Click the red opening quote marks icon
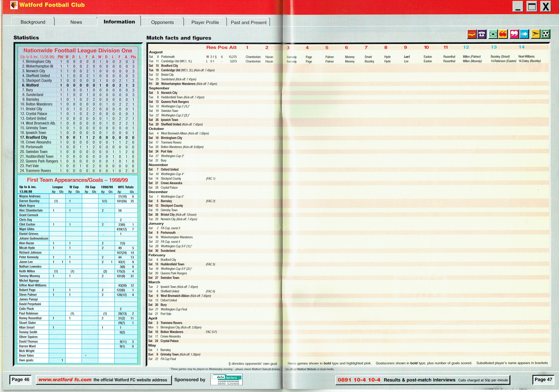 (x=503, y=34)
